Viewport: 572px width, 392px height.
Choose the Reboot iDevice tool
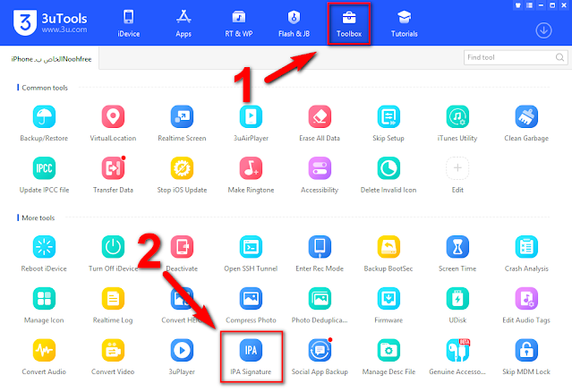coord(44,247)
